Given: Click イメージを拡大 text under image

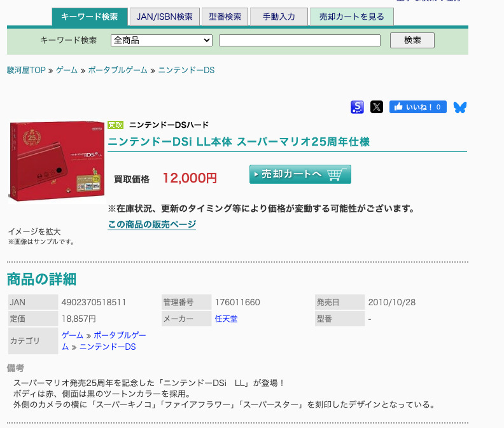Looking at the screenshot, I should 34,231.
